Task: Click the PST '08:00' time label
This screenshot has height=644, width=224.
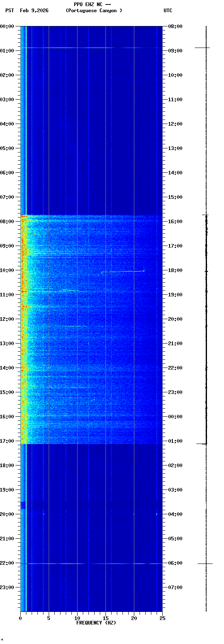Action: [7, 222]
